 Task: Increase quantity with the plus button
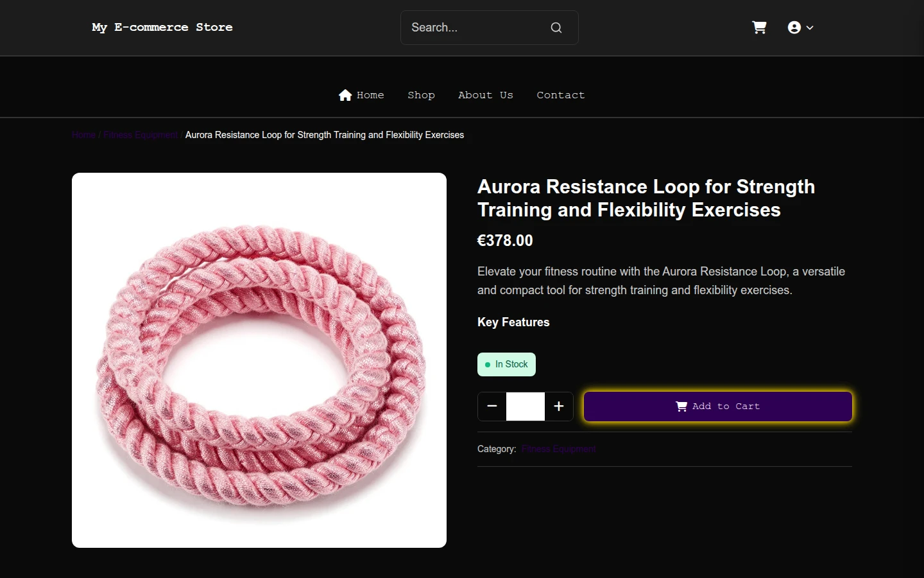click(x=559, y=407)
